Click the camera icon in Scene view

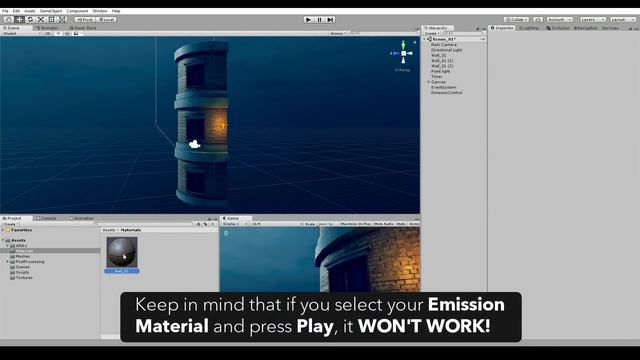click(x=195, y=144)
